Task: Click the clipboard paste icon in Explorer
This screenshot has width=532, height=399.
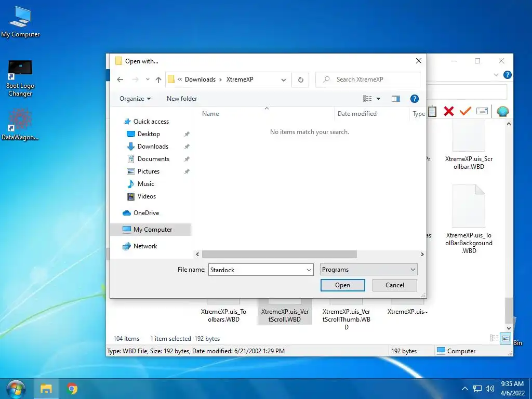Action: [x=432, y=111]
